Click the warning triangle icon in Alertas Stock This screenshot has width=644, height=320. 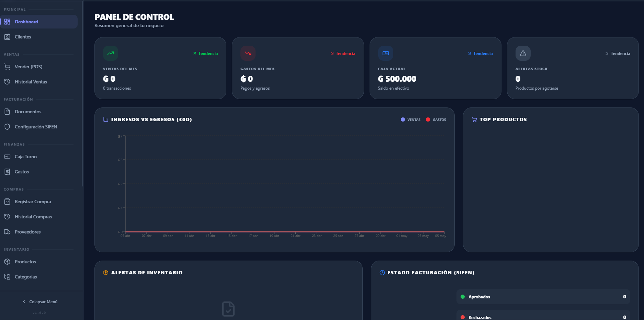(x=523, y=53)
